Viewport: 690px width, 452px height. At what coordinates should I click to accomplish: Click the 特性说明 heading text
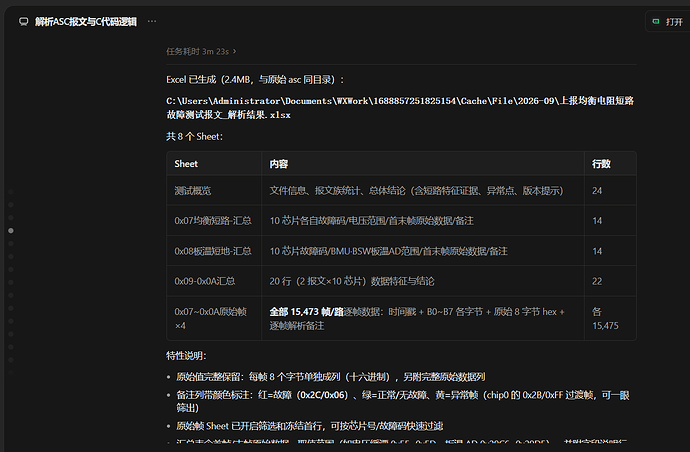(186, 356)
